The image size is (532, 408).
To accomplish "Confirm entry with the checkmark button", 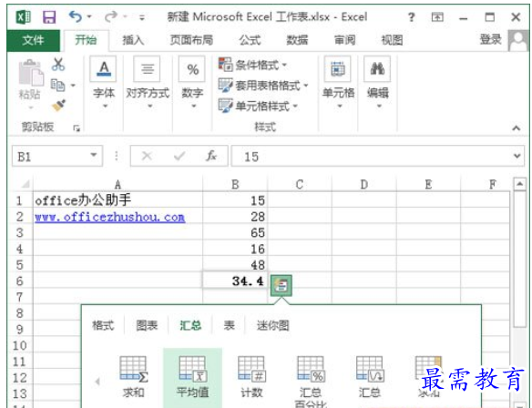I will pos(179,156).
